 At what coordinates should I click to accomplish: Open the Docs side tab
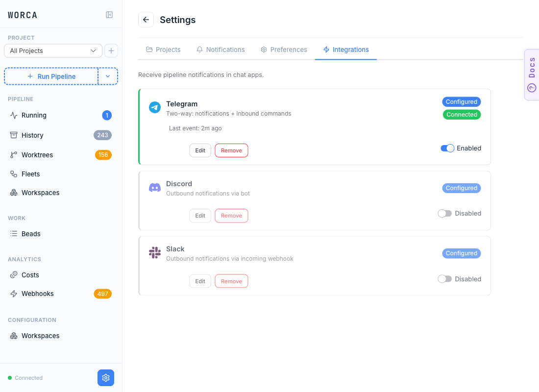tap(532, 74)
